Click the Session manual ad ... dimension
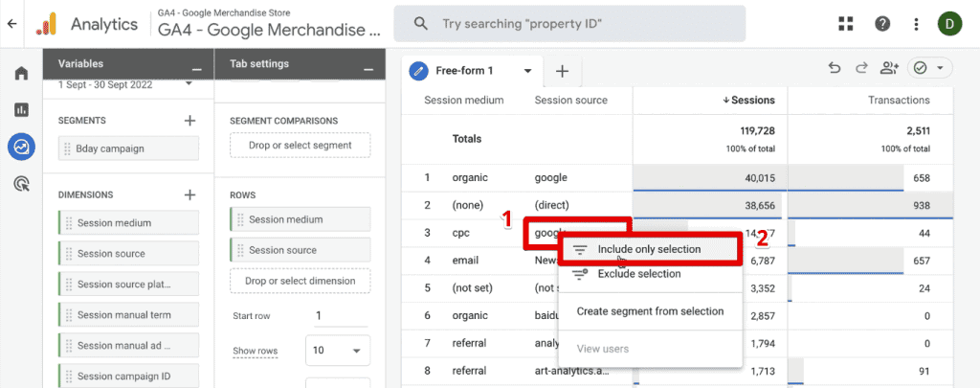The width and height of the screenshot is (980, 388). pyautogui.click(x=129, y=346)
